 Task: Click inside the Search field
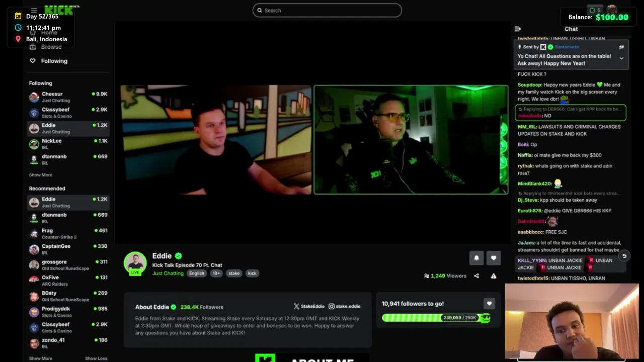[x=327, y=10]
